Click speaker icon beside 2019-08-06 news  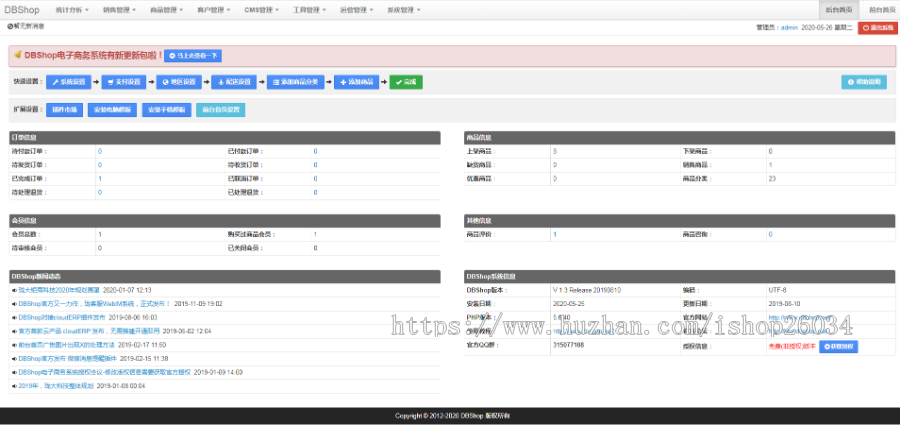coord(14,318)
